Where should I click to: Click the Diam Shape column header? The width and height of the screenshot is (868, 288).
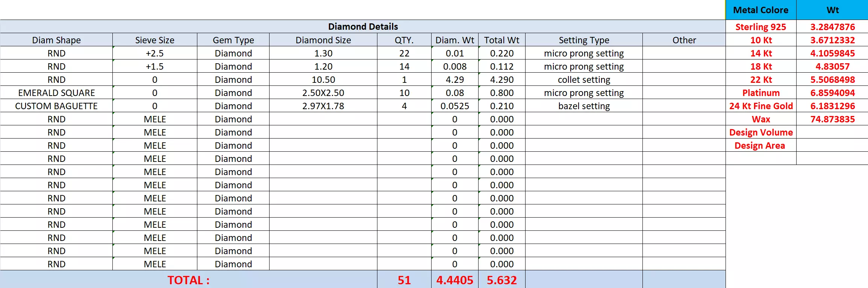[x=56, y=40]
